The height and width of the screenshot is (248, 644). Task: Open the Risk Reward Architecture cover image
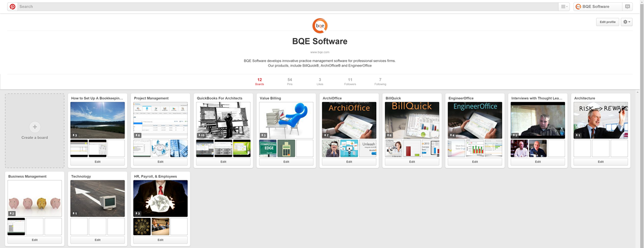pyautogui.click(x=601, y=120)
